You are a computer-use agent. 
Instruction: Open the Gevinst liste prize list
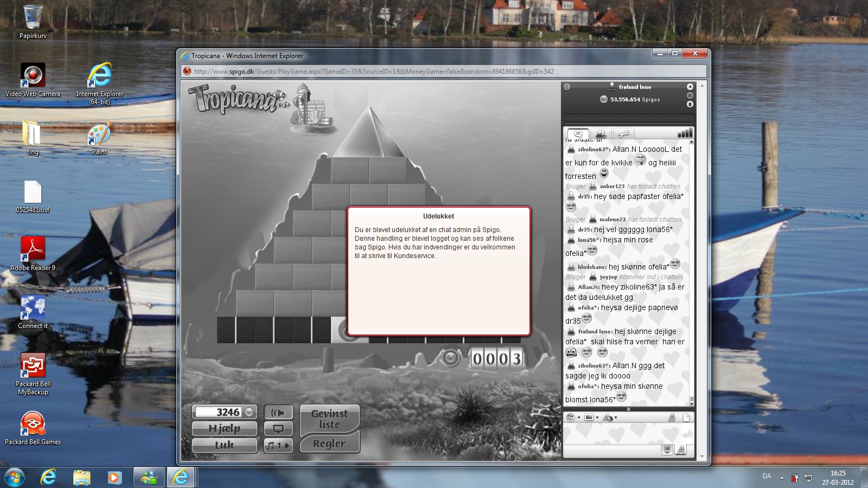point(329,419)
